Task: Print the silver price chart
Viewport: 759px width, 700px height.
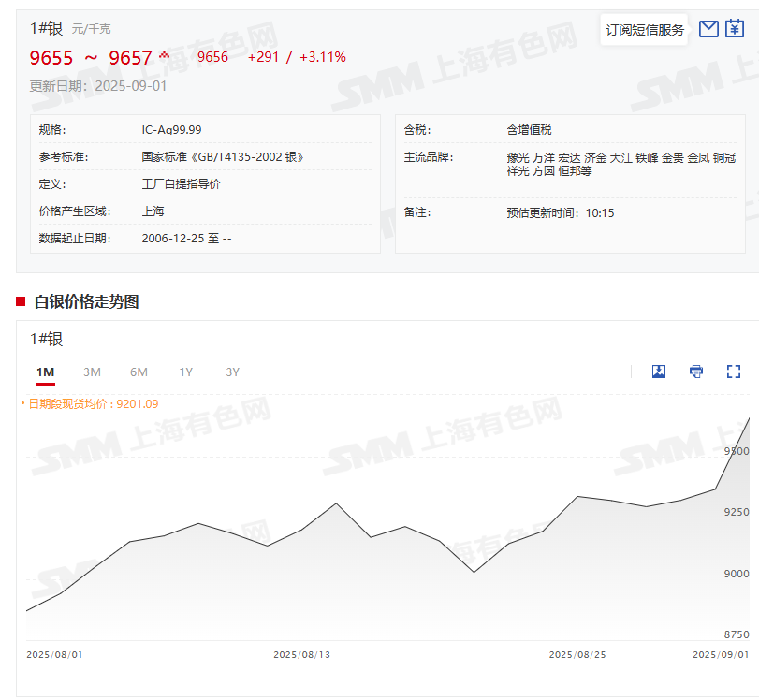Action: [x=696, y=372]
